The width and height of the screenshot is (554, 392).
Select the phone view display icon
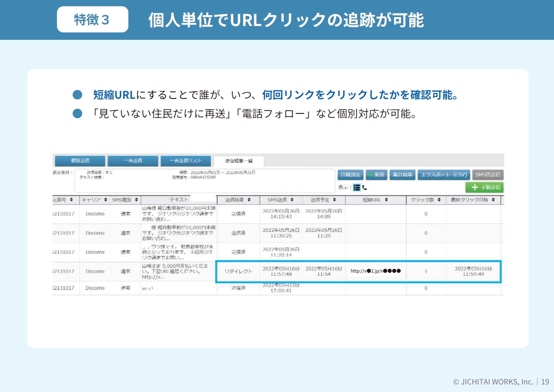(x=365, y=188)
